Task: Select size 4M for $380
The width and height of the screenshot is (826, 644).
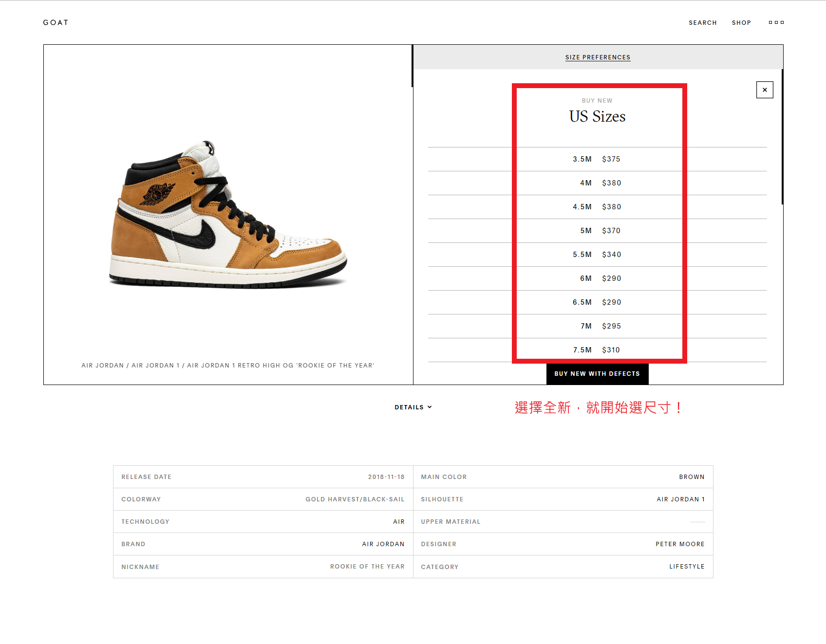Action: pyautogui.click(x=597, y=183)
